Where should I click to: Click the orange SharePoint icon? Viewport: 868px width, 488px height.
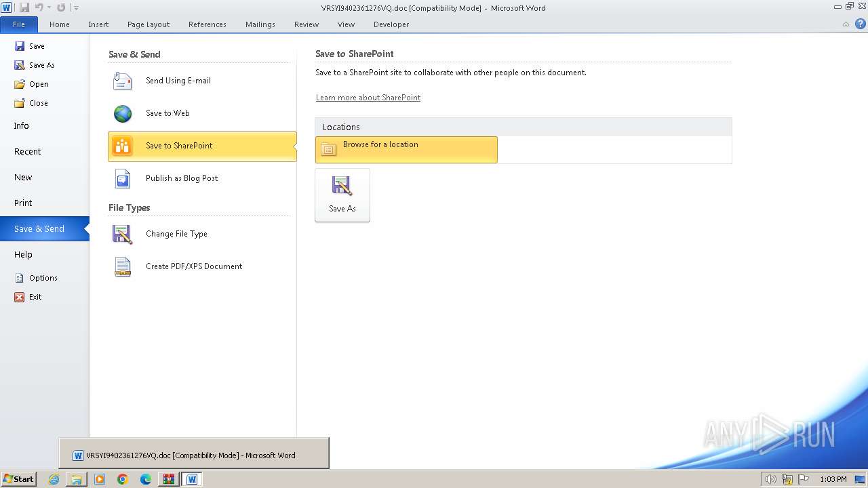tap(123, 146)
